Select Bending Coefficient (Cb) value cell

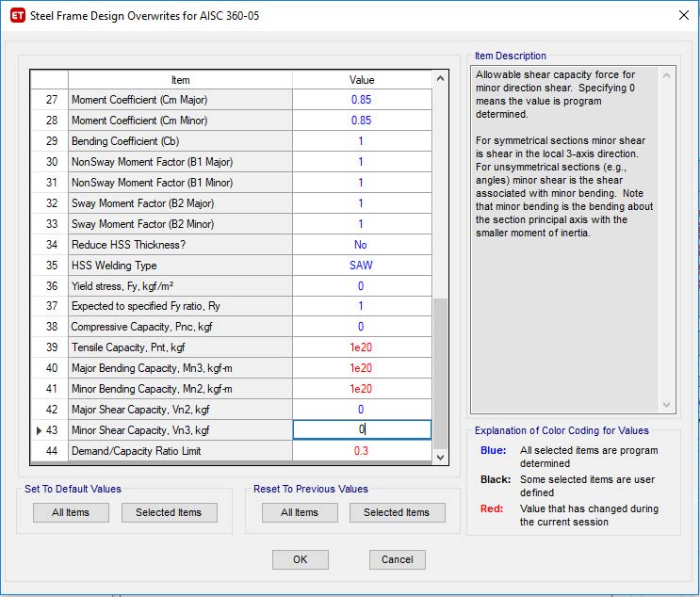pyautogui.click(x=362, y=141)
